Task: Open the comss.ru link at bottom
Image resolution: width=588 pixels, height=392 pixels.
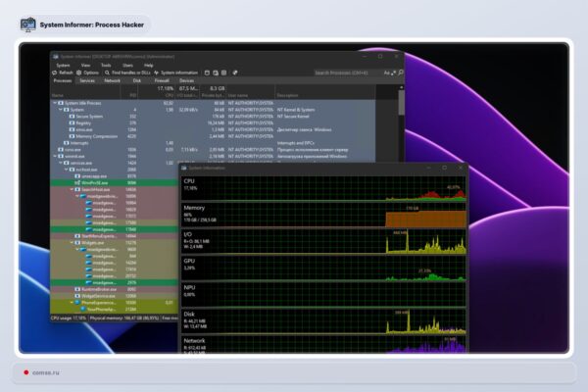Action: [46, 372]
